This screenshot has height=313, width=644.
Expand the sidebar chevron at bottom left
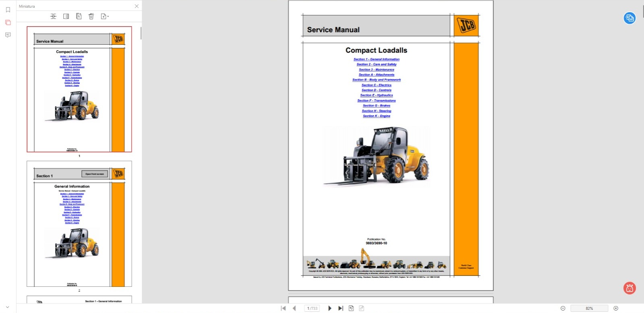[x=7, y=307]
